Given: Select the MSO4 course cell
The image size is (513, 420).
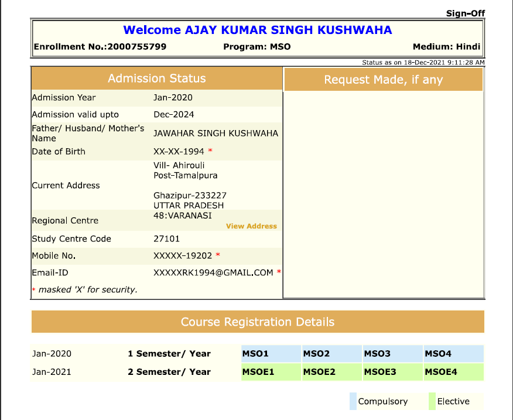Looking at the screenshot, I should 454,354.
